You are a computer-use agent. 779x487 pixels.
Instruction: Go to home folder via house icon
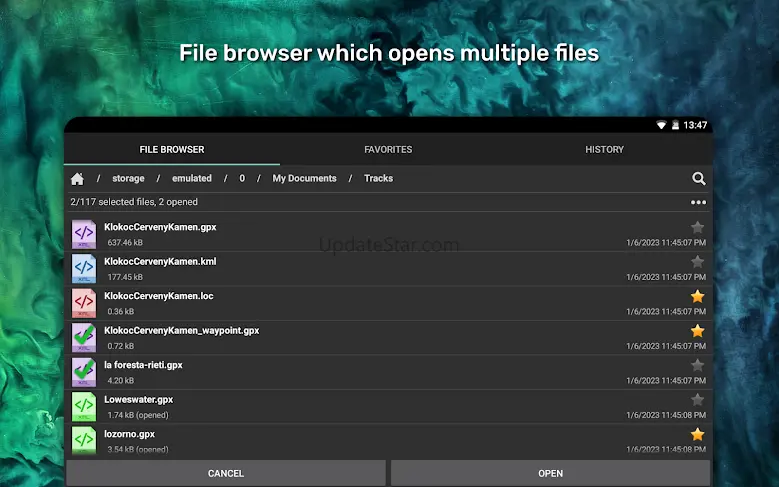click(77, 179)
